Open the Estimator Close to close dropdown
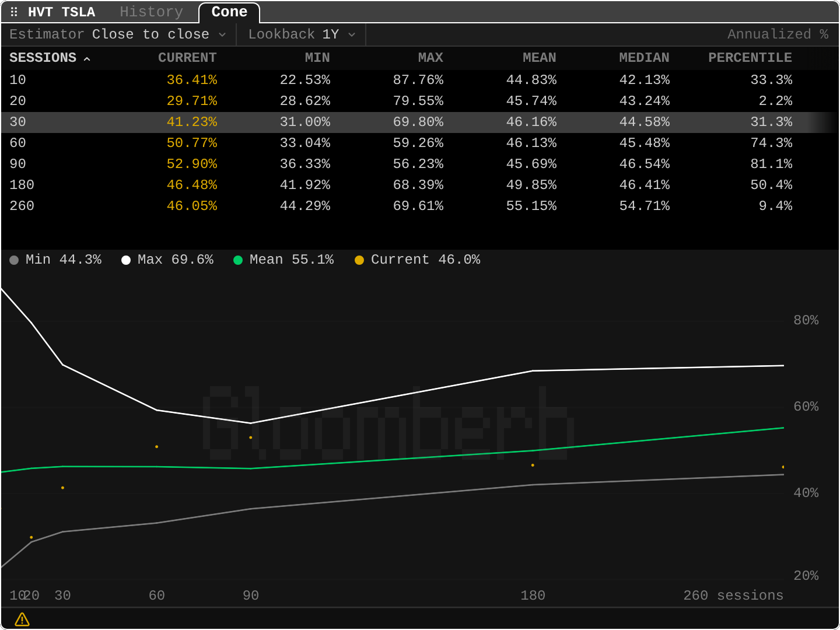This screenshot has width=840, height=630. tap(118, 34)
